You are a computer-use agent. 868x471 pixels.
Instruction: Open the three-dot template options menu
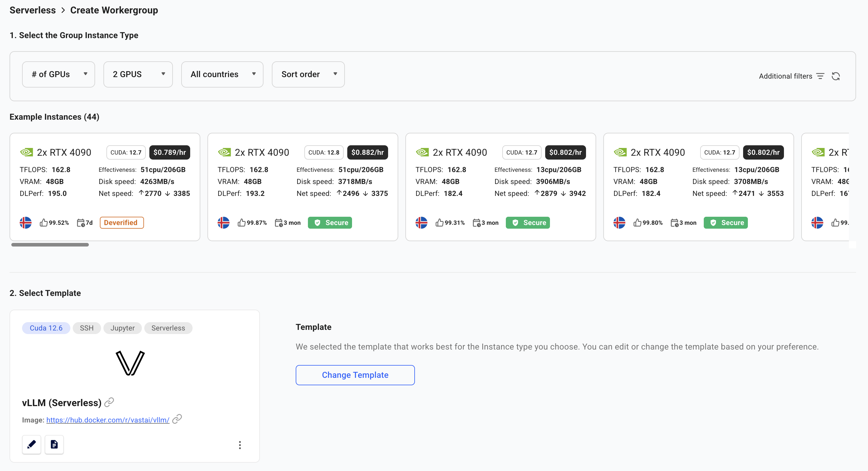[240, 445]
